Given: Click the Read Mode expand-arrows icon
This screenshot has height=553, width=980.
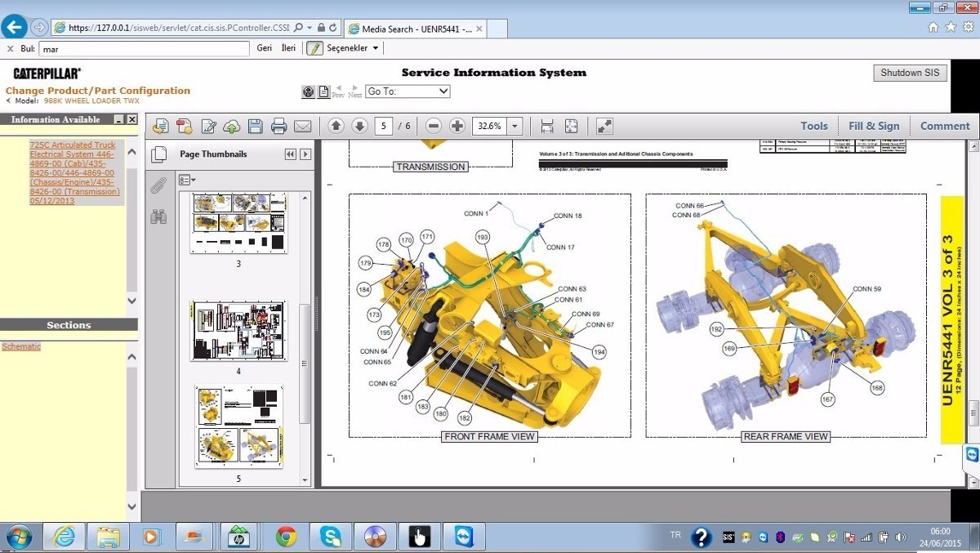Looking at the screenshot, I should tap(604, 126).
